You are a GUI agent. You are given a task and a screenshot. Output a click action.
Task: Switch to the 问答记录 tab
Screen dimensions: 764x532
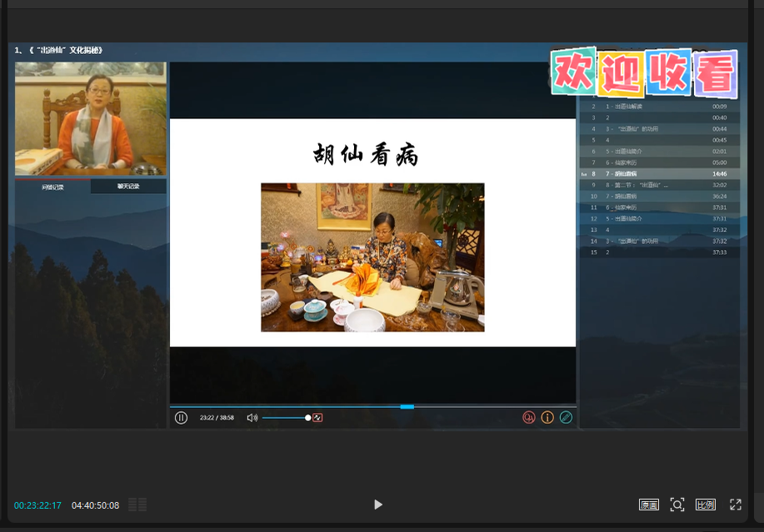tap(52, 186)
